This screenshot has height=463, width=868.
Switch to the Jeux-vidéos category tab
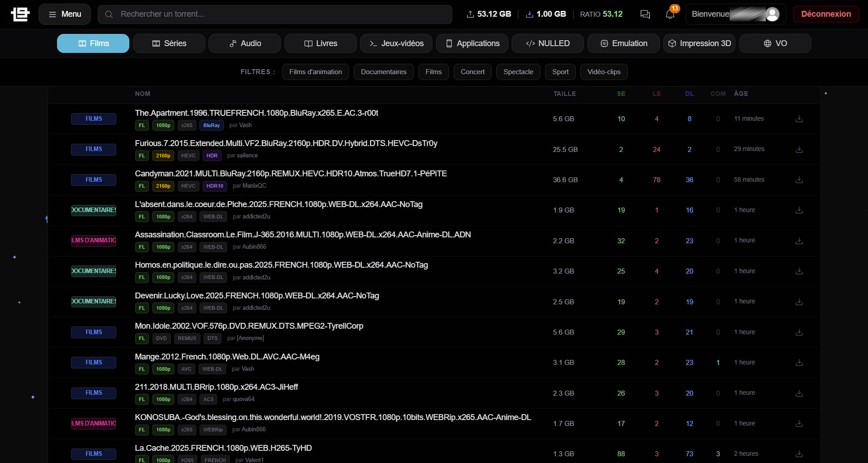click(396, 43)
